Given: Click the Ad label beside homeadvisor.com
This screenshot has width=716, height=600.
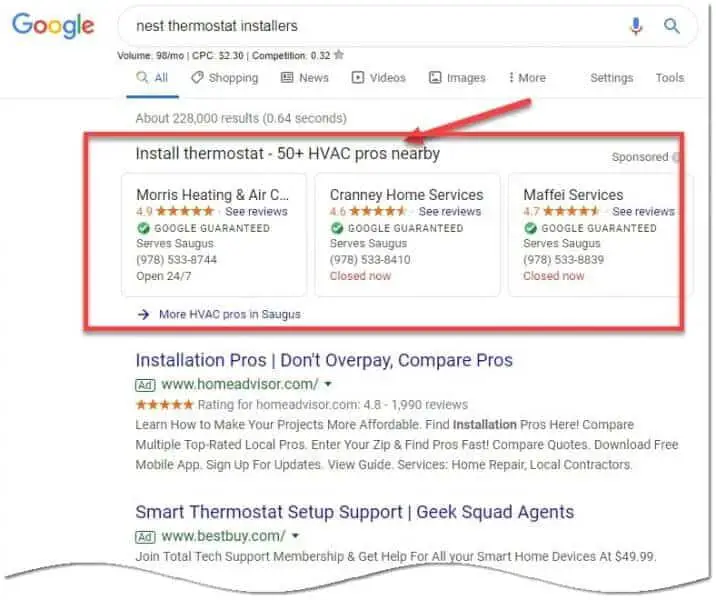Looking at the screenshot, I should point(145,385).
